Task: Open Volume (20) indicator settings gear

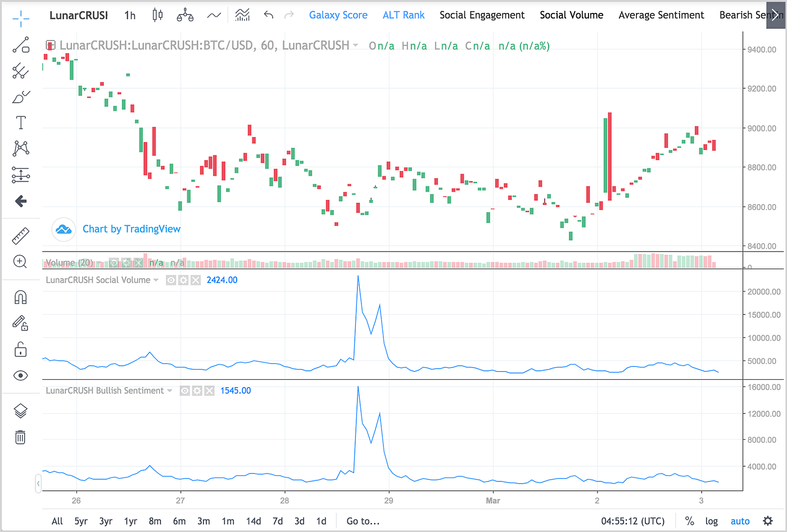Action: pos(126,263)
